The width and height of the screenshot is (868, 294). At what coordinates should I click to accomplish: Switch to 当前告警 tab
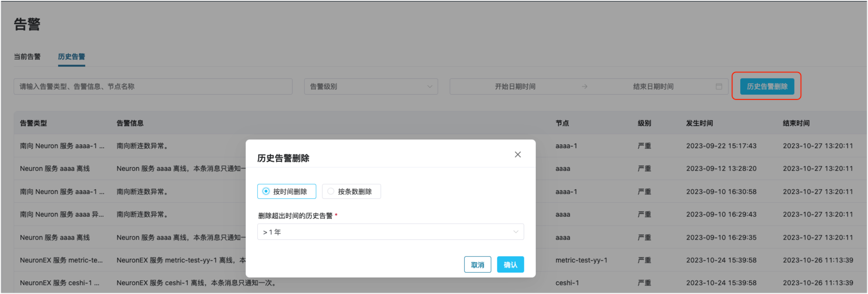(27, 57)
